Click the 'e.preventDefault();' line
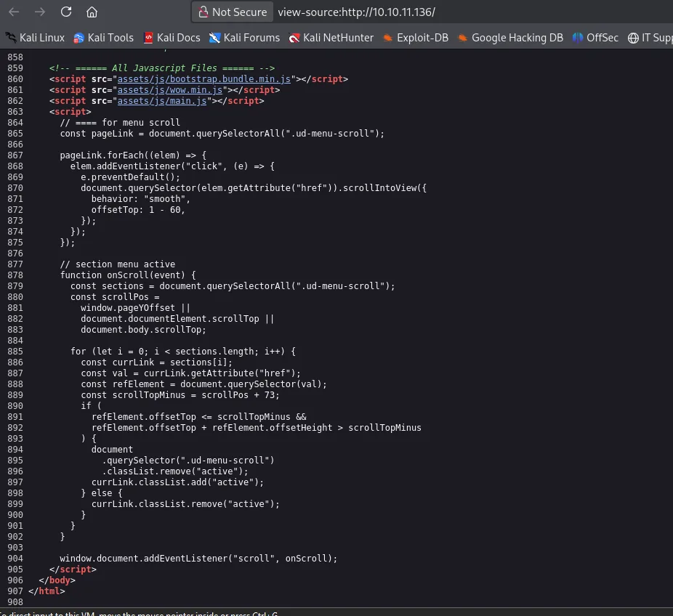This screenshot has width=673, height=616. [131, 177]
